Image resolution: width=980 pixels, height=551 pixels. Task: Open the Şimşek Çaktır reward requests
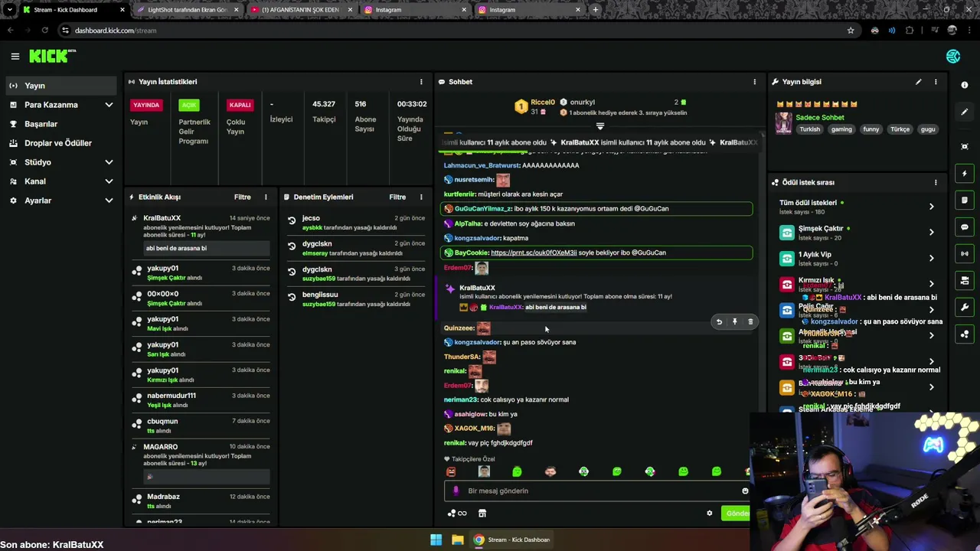pyautogui.click(x=857, y=233)
